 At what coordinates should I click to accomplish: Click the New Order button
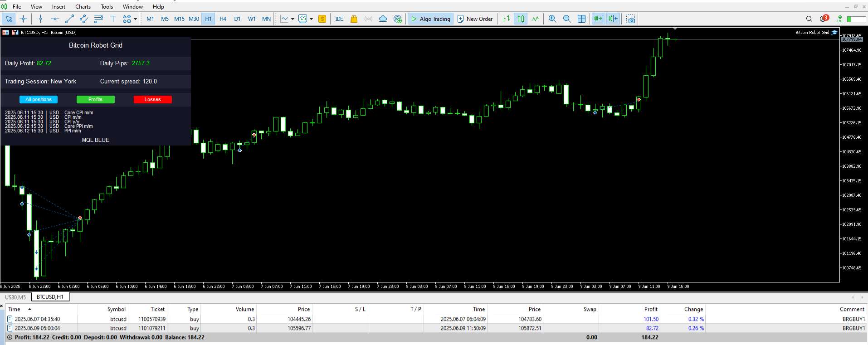point(475,19)
